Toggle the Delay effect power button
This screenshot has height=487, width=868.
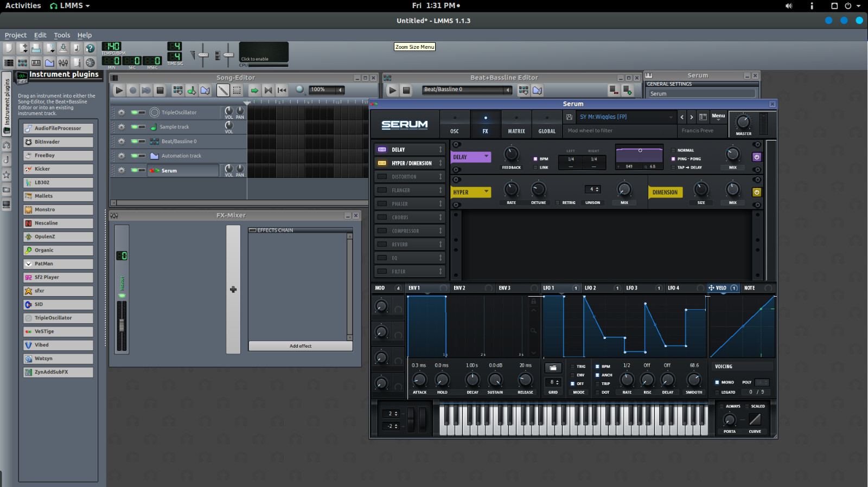point(756,157)
